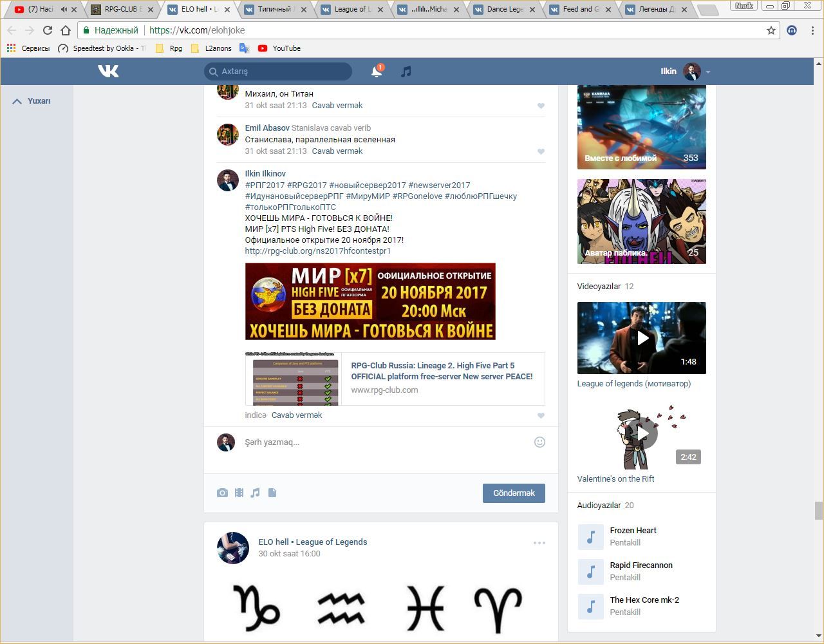
Task: Reply via Cavab vermək under Ilkin Ilkinov's comment
Action: click(297, 415)
